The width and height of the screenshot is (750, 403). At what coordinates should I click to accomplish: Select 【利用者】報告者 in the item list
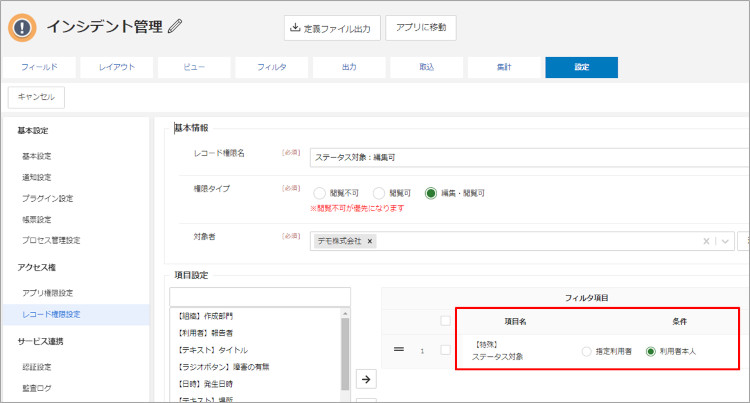tap(206, 333)
